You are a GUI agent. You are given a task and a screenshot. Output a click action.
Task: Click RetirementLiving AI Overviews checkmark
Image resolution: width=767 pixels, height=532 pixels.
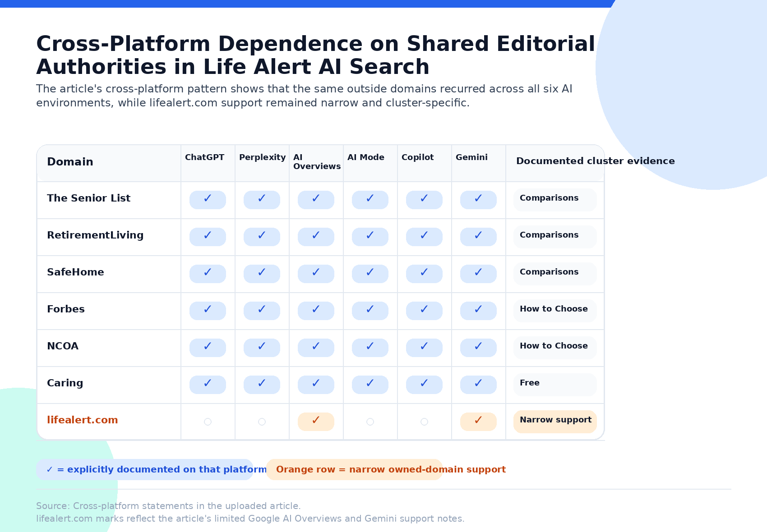pos(316,237)
